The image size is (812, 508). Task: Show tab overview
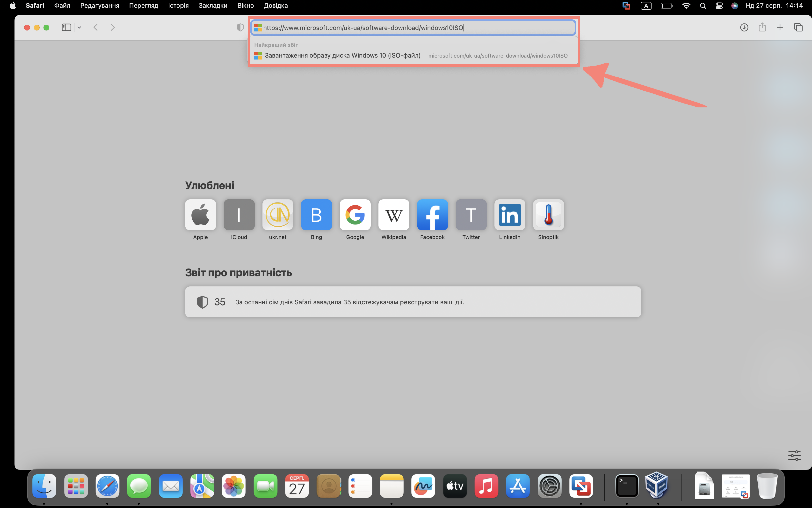[x=798, y=27]
